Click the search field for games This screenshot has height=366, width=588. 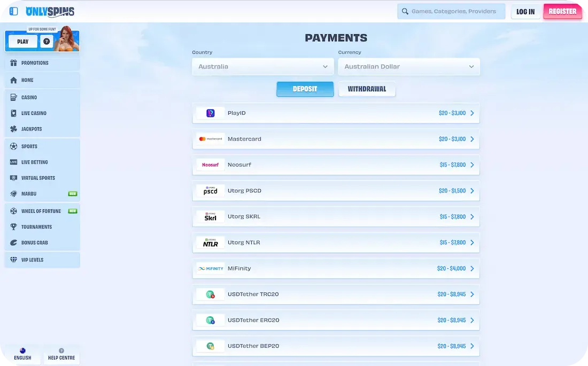coord(451,11)
